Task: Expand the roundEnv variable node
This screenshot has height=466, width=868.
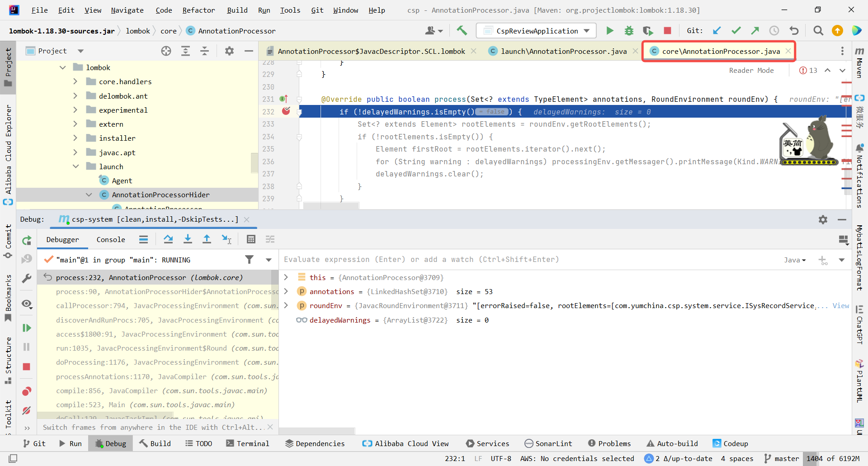Action: click(286, 306)
